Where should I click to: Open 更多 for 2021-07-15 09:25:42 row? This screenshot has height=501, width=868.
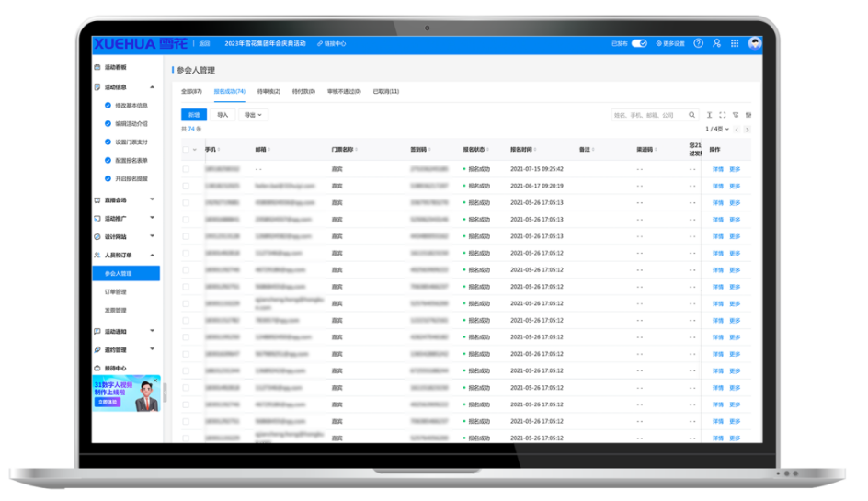coord(735,169)
